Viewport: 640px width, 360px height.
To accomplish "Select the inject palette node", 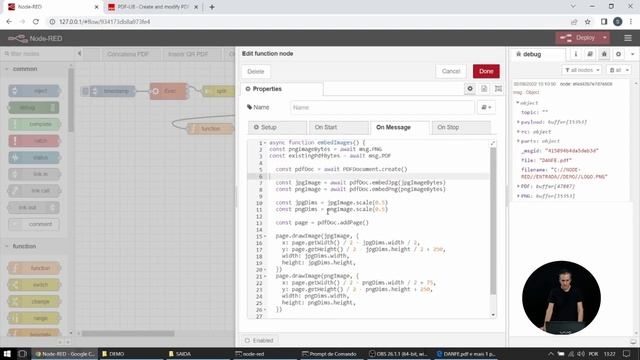I will (34, 91).
